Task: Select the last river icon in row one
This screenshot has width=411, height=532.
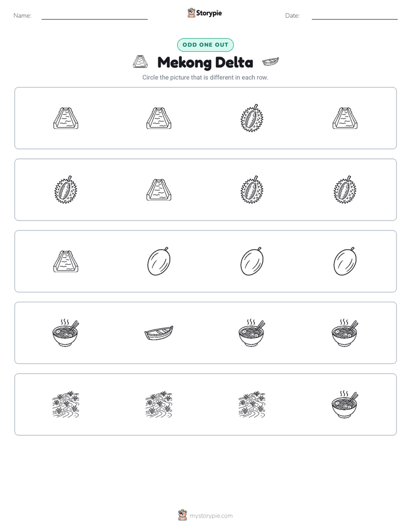Action: point(345,118)
